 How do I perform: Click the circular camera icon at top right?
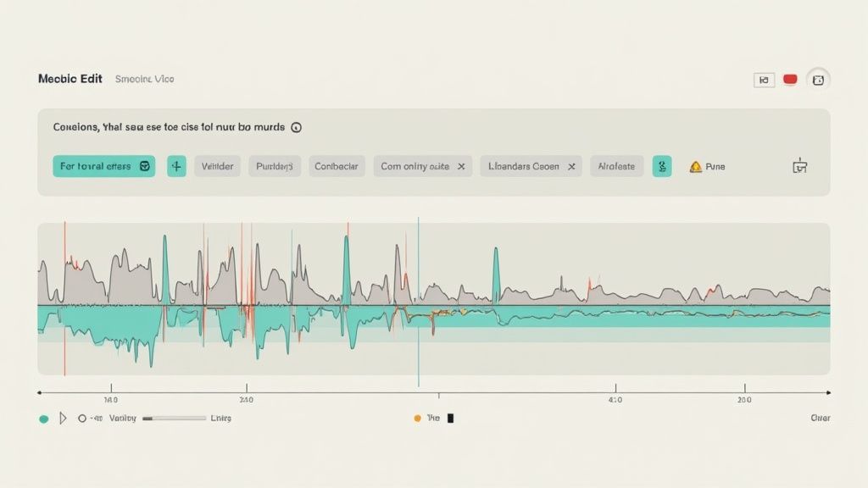(816, 79)
